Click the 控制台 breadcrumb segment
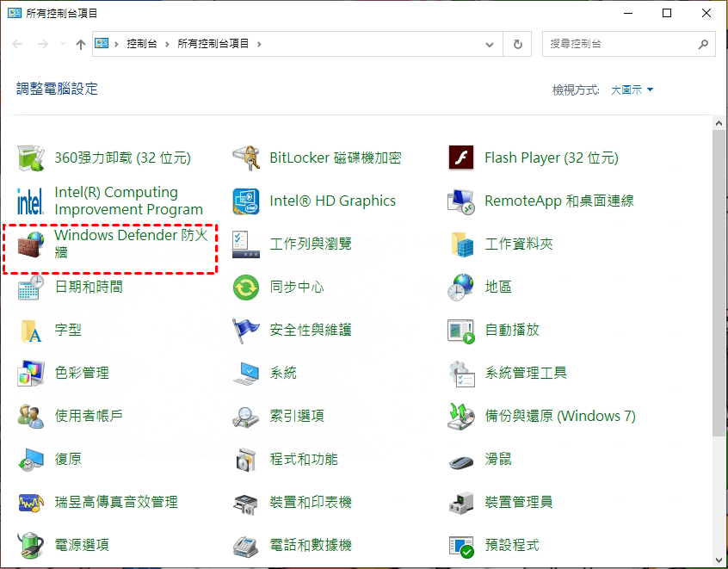Image resolution: width=728 pixels, height=569 pixels. tap(142, 44)
